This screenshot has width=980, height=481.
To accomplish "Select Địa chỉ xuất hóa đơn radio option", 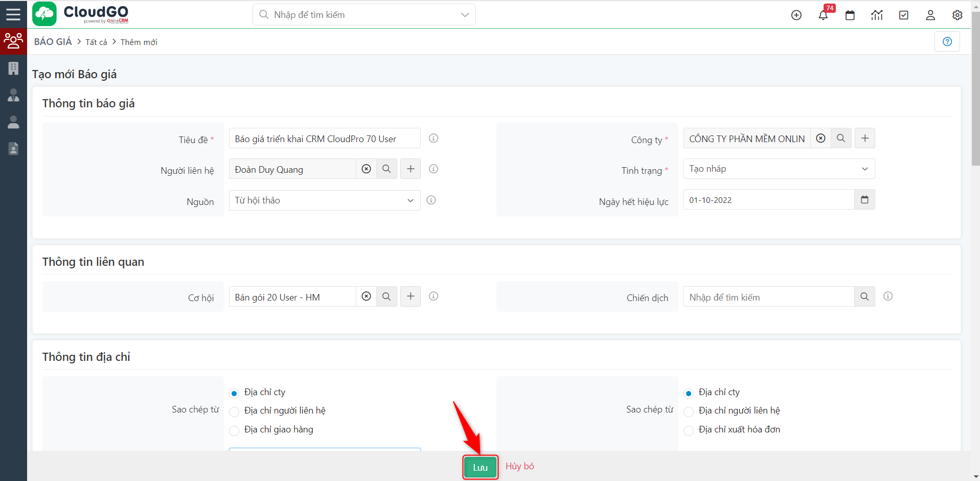I will 689,430.
